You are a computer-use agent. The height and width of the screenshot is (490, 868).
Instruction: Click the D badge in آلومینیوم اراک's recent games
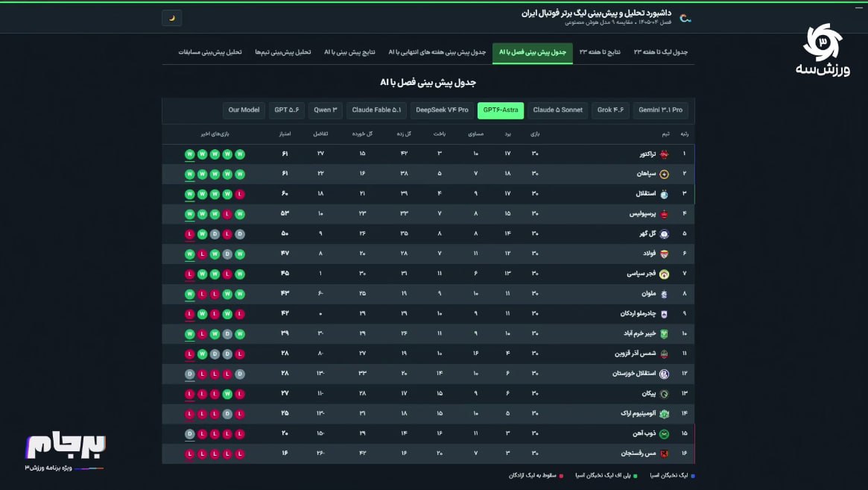click(227, 413)
